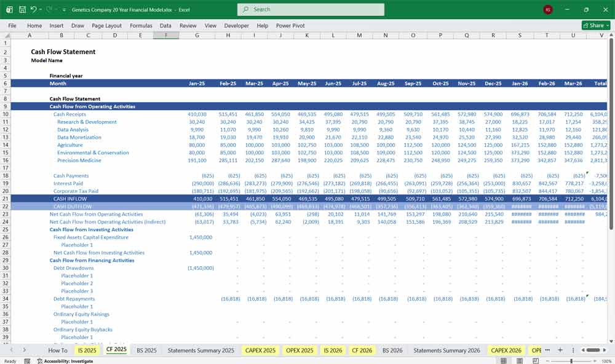Add a new worksheet with the plus icon

[x=560, y=349]
